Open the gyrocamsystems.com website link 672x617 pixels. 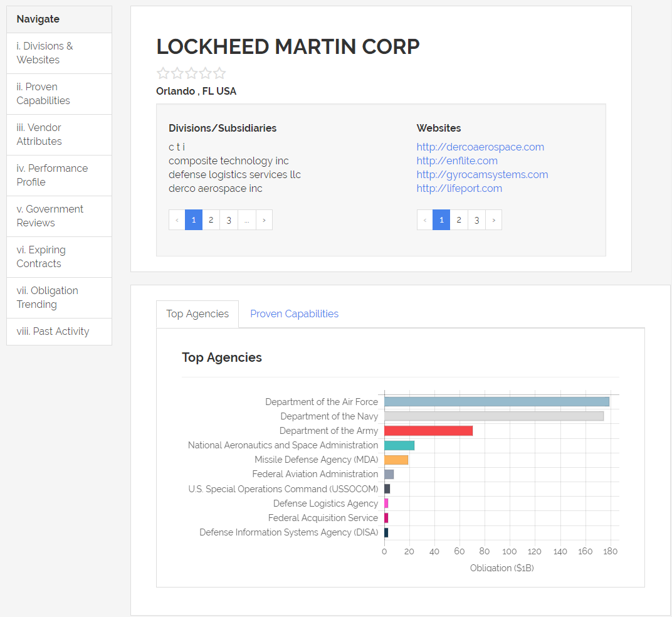pyautogui.click(x=482, y=174)
